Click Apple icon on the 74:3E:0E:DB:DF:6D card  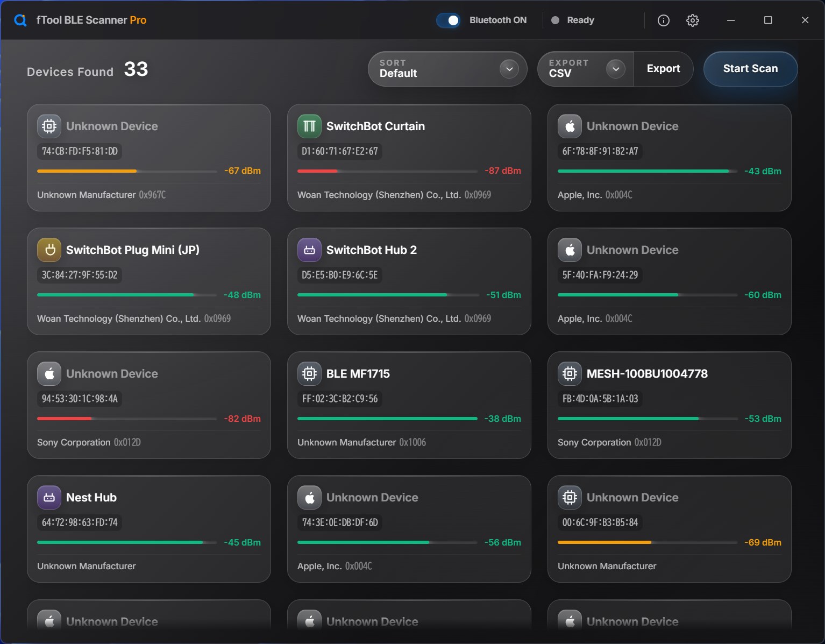pyautogui.click(x=309, y=498)
